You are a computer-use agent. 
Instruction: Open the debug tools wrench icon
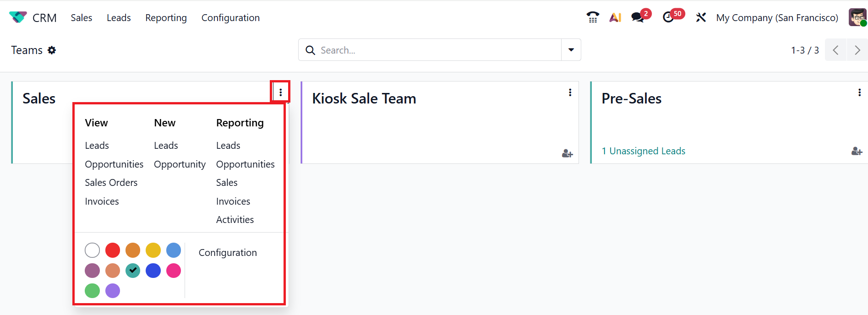click(701, 17)
